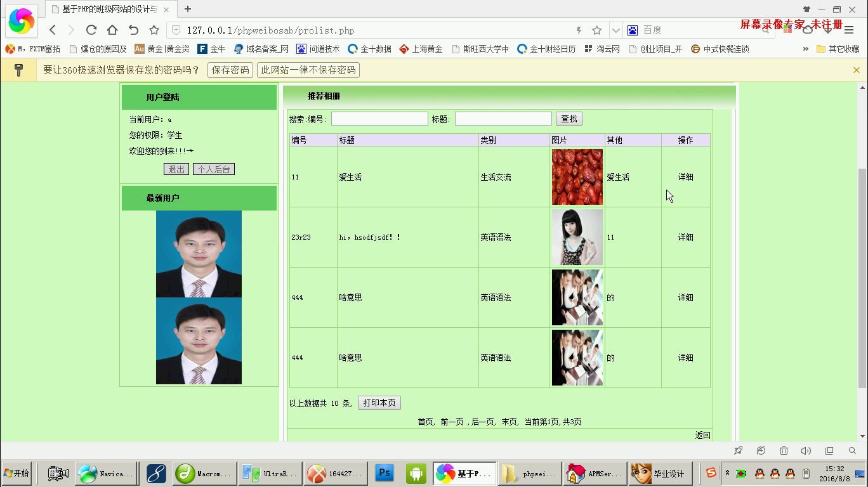
Task: Open the Android icon in taskbar
Action: coord(416,473)
